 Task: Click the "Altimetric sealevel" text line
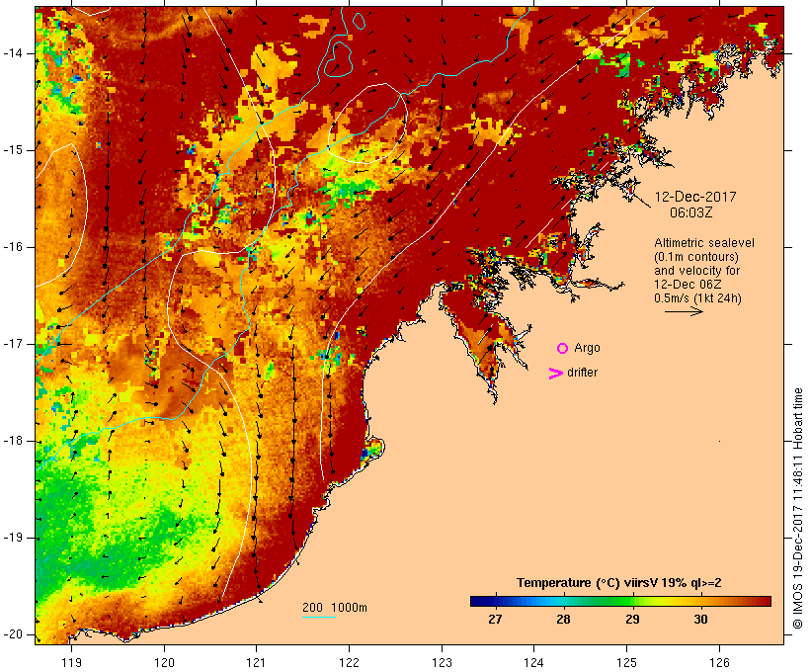(x=704, y=243)
